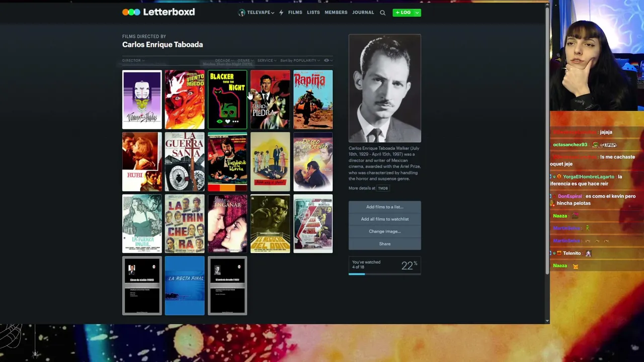Expand the Director role dropdown
This screenshot has height=362, width=644.
(133, 60)
